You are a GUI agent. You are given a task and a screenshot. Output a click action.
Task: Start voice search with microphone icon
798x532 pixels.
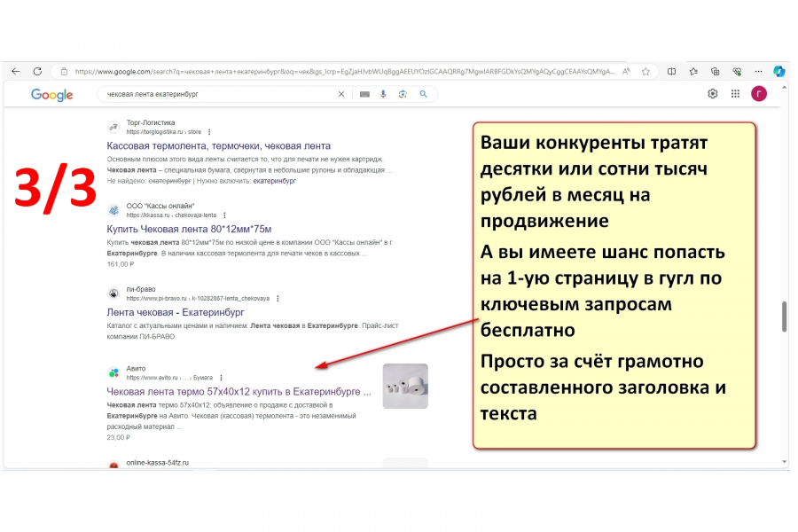coord(383,94)
